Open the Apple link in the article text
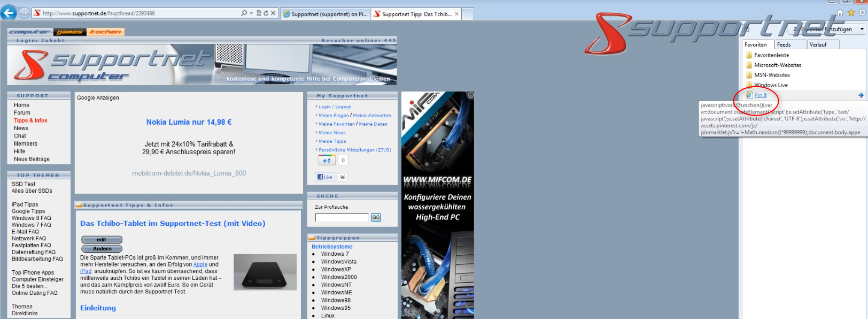The width and height of the screenshot is (868, 319). point(200,264)
